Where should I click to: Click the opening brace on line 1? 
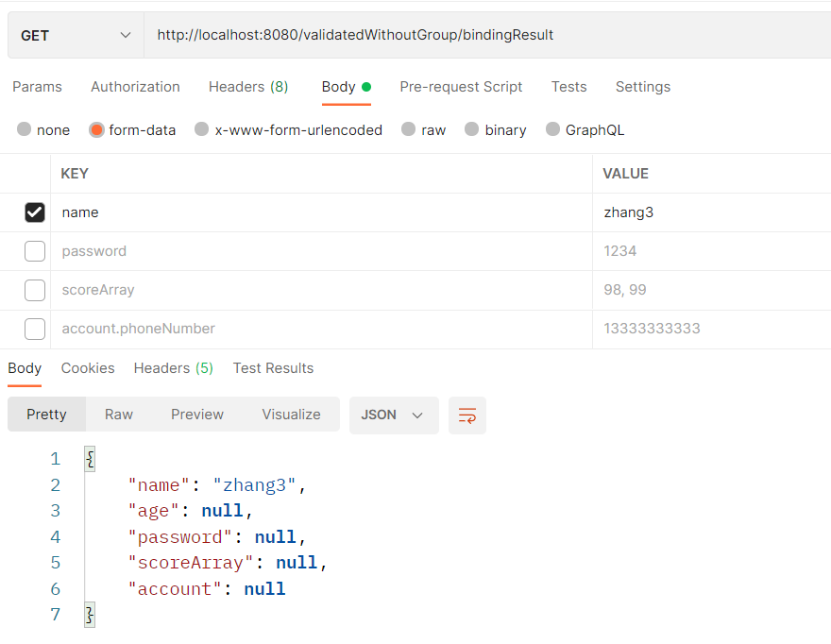coord(90,459)
